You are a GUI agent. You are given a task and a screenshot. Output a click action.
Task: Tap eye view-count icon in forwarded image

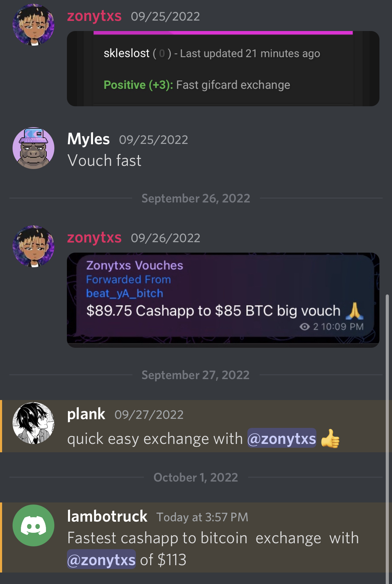point(305,326)
